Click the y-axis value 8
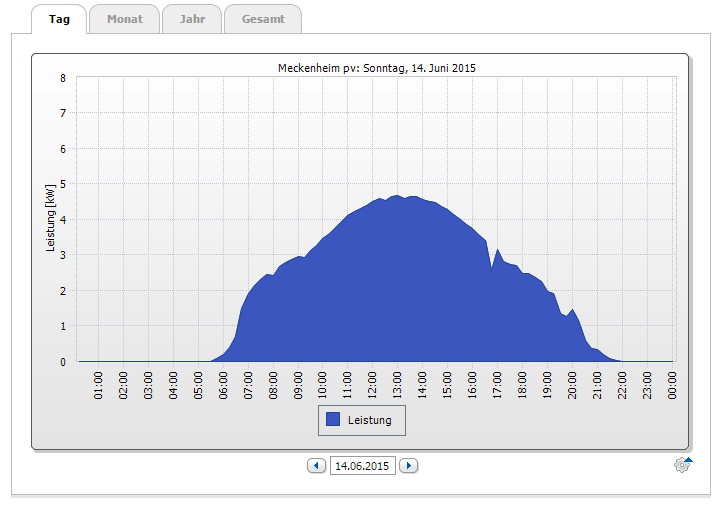 coord(63,78)
